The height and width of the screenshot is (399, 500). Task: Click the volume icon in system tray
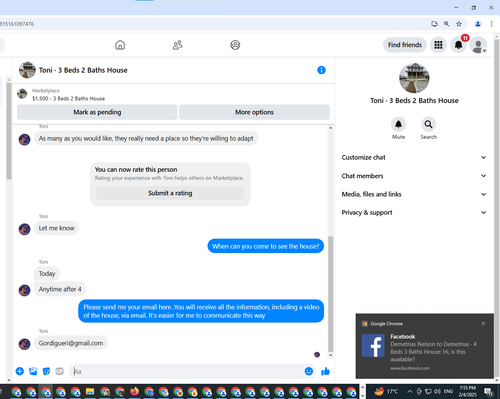pos(437,391)
